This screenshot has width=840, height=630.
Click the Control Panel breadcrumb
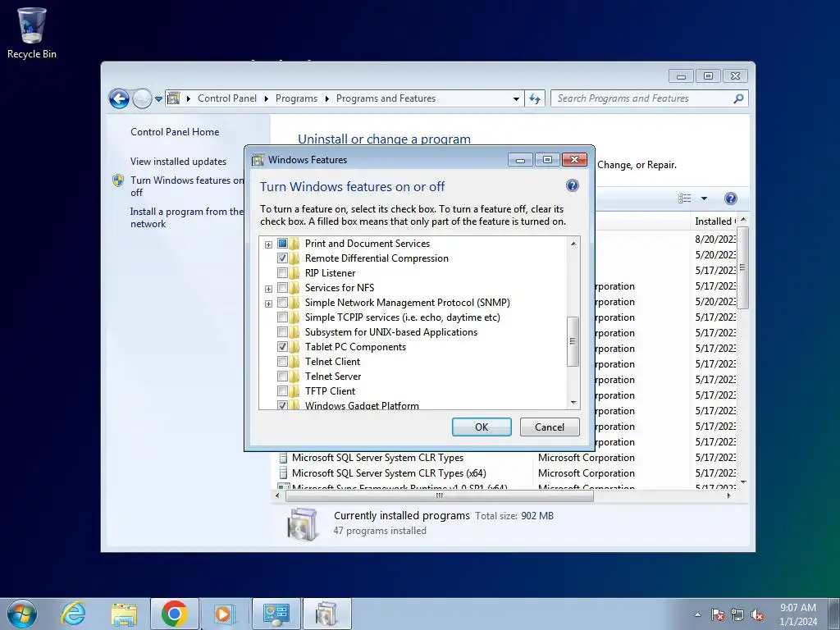(227, 98)
